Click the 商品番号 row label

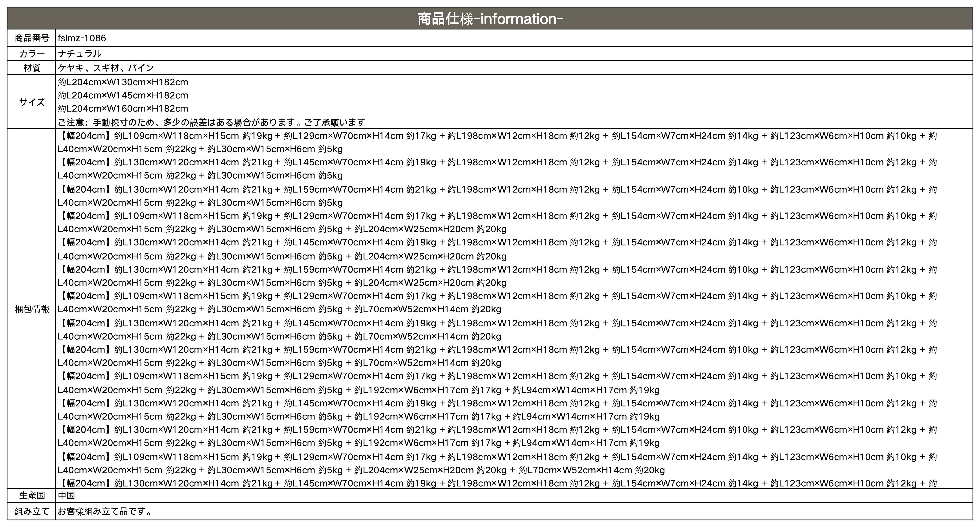point(32,38)
